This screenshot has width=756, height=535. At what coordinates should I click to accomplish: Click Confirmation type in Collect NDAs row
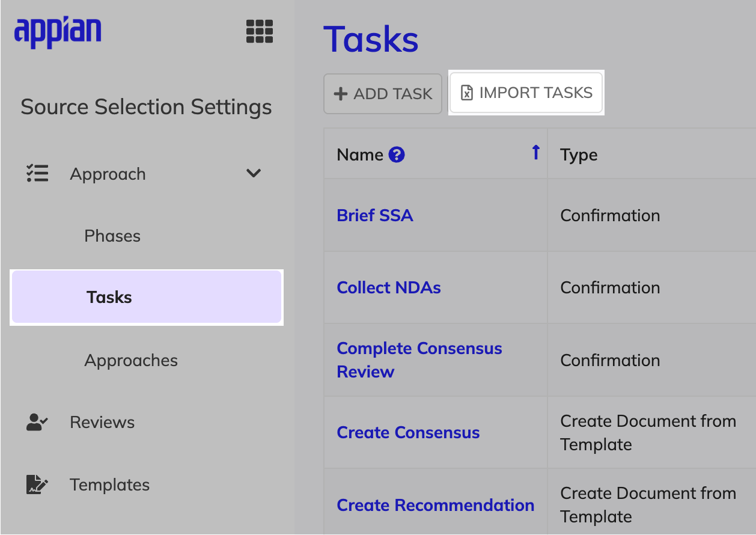tap(610, 287)
